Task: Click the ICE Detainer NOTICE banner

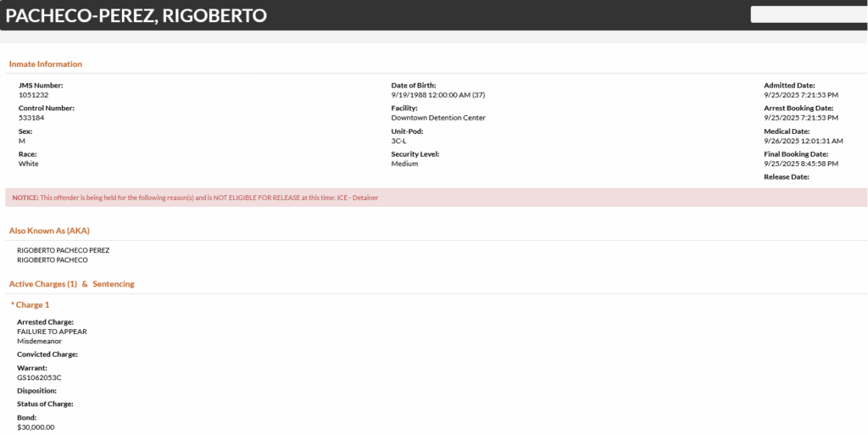Action: click(x=437, y=198)
